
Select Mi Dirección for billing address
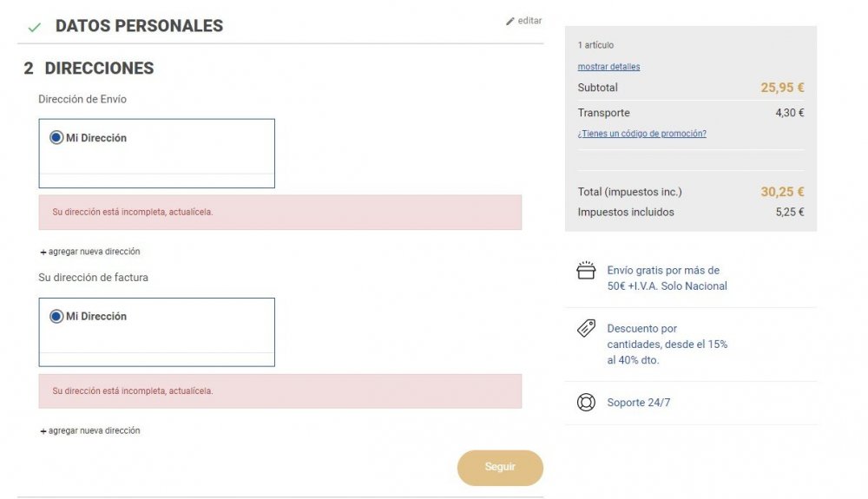[56, 317]
